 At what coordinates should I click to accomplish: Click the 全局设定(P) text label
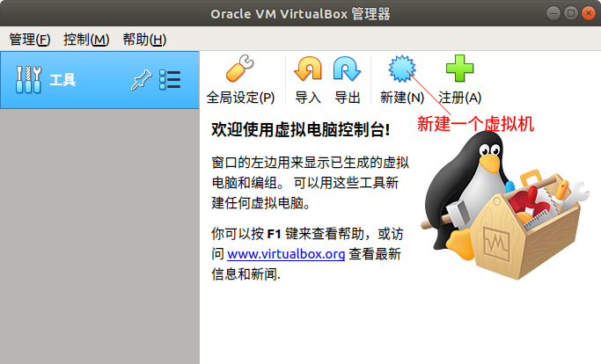click(x=240, y=98)
